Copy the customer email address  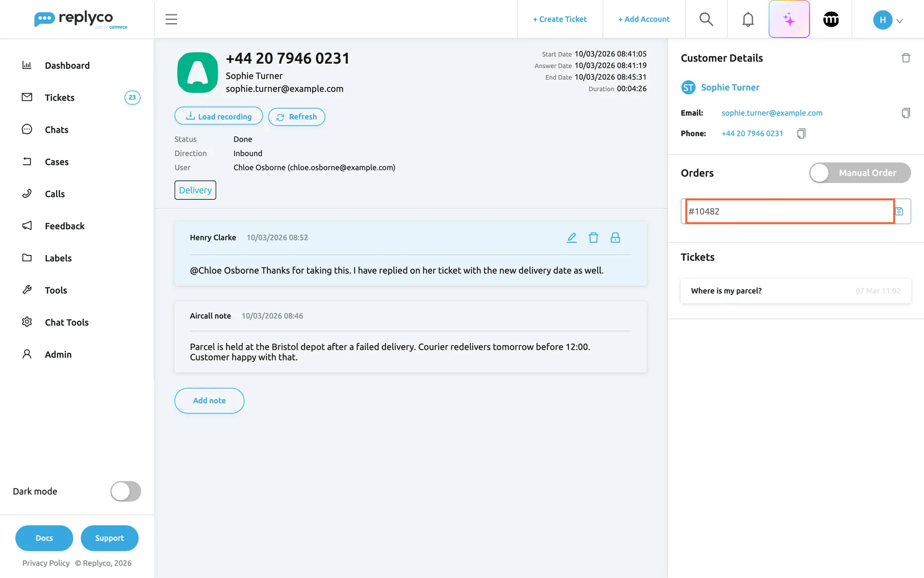906,113
